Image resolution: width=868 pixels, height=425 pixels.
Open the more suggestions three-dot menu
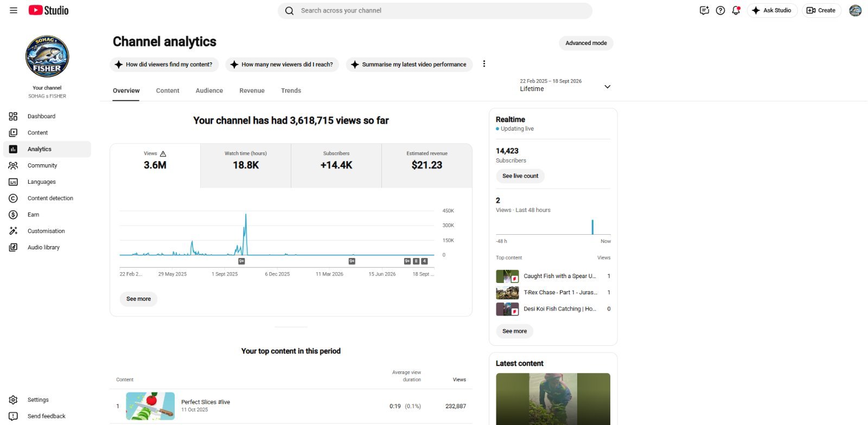[x=484, y=64]
